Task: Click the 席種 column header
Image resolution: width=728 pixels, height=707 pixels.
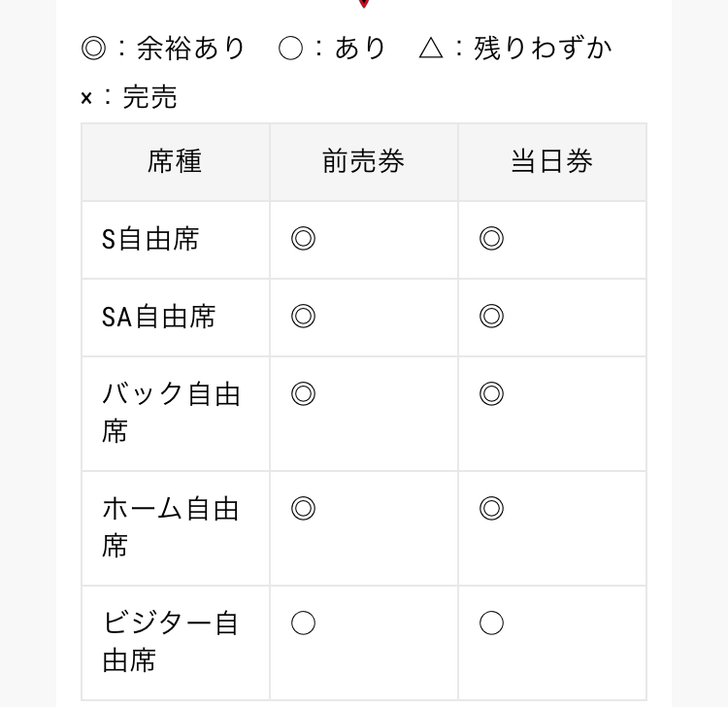Action: [175, 161]
